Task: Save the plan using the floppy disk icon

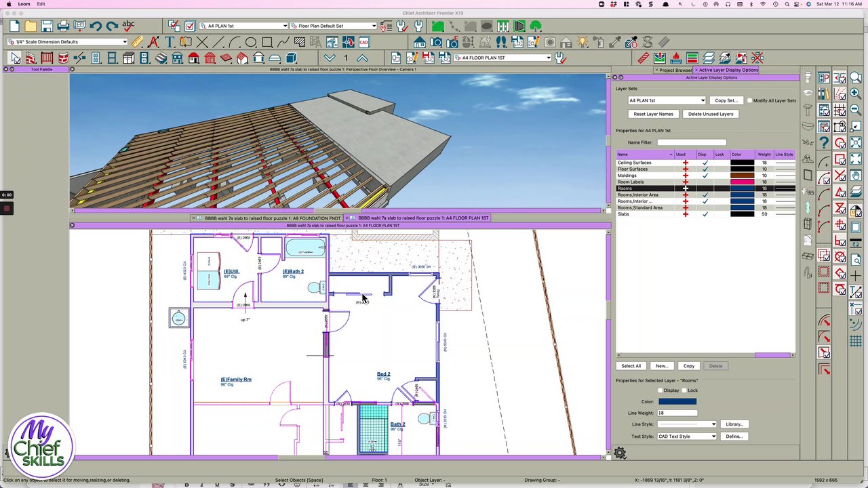Action: pyautogui.click(x=47, y=26)
